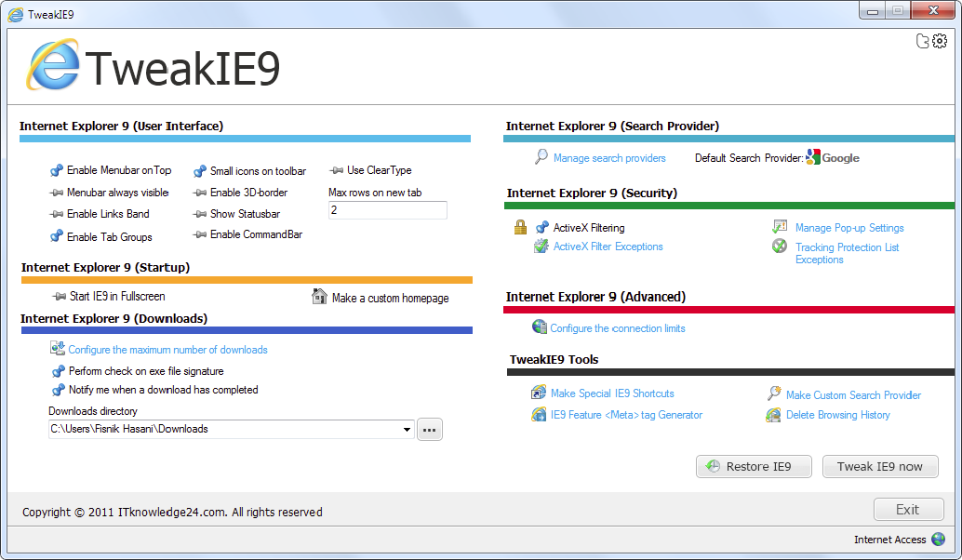This screenshot has height=560, width=962.
Task: Toggle the Small icons on toolbar pin
Action: click(199, 170)
